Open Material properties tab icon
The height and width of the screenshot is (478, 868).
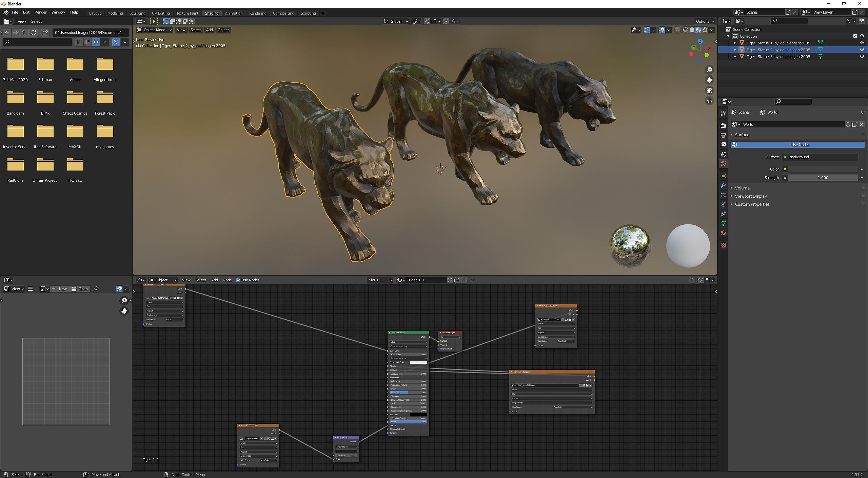723,233
